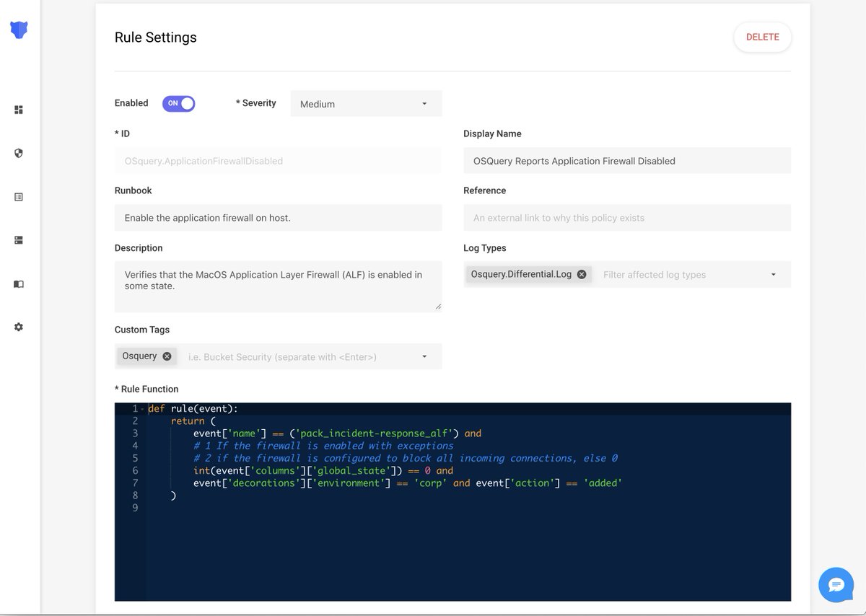Open the dashboard grid icon in sidebar
866x616 pixels.
(x=19, y=110)
